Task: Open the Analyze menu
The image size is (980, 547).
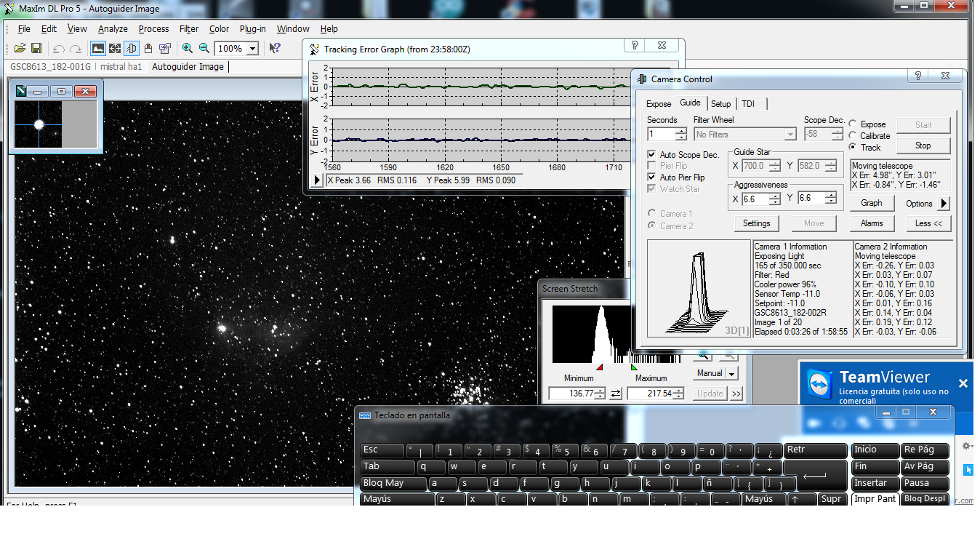Action: (x=113, y=29)
